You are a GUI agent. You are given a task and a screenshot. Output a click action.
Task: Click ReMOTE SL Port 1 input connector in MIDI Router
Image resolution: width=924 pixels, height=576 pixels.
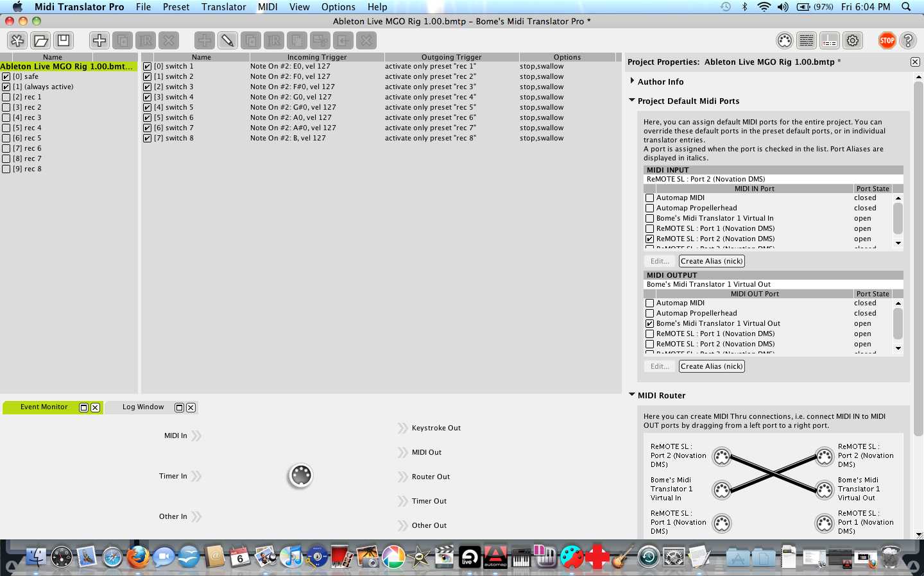[x=722, y=523]
